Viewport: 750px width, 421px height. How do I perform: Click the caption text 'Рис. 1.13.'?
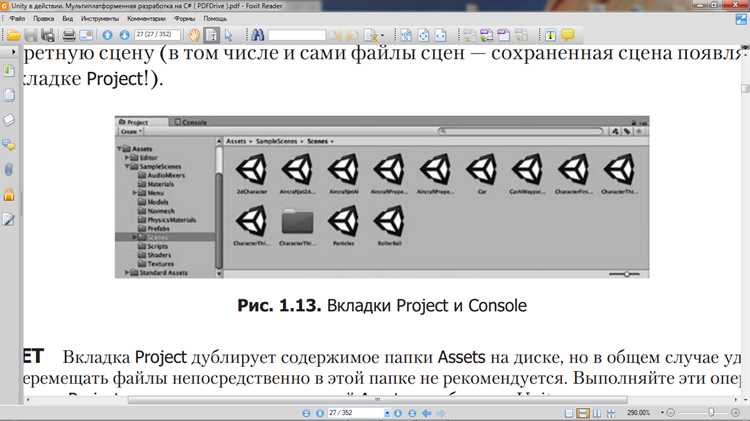[x=279, y=305]
